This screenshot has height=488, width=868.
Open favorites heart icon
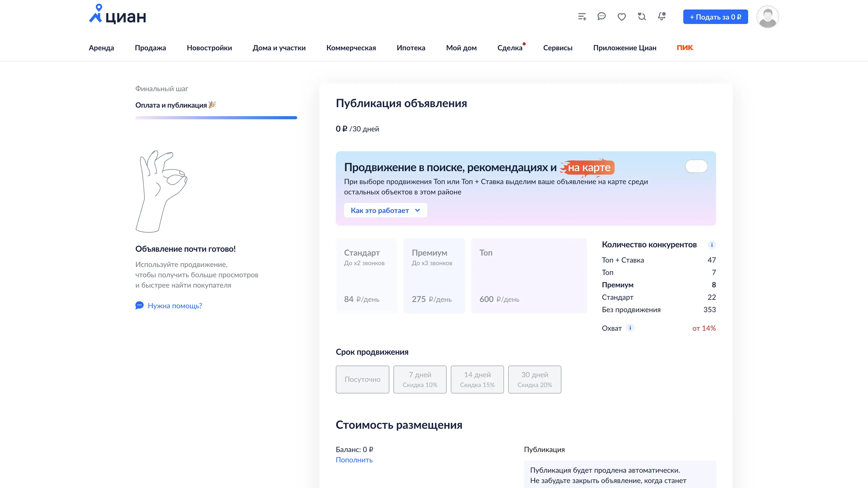(x=622, y=17)
